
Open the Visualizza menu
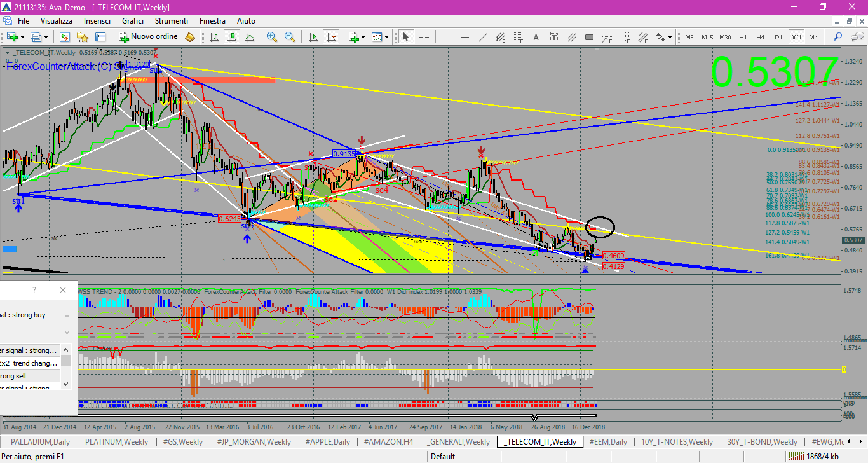point(57,21)
